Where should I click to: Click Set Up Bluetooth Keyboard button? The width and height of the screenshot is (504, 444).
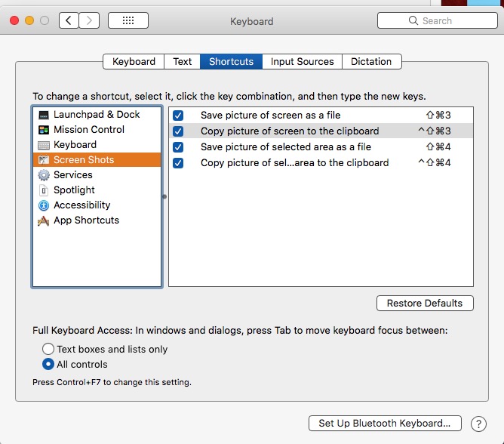coord(385,423)
